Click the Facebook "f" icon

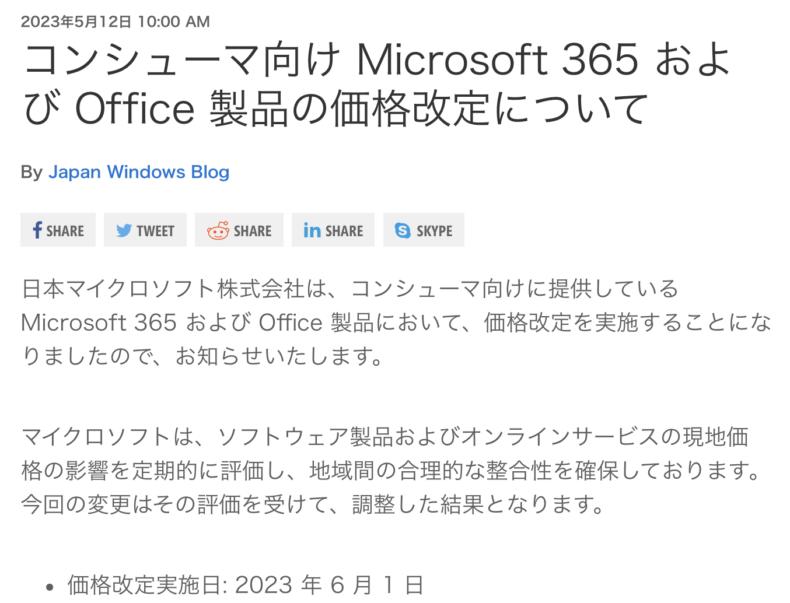(x=37, y=230)
